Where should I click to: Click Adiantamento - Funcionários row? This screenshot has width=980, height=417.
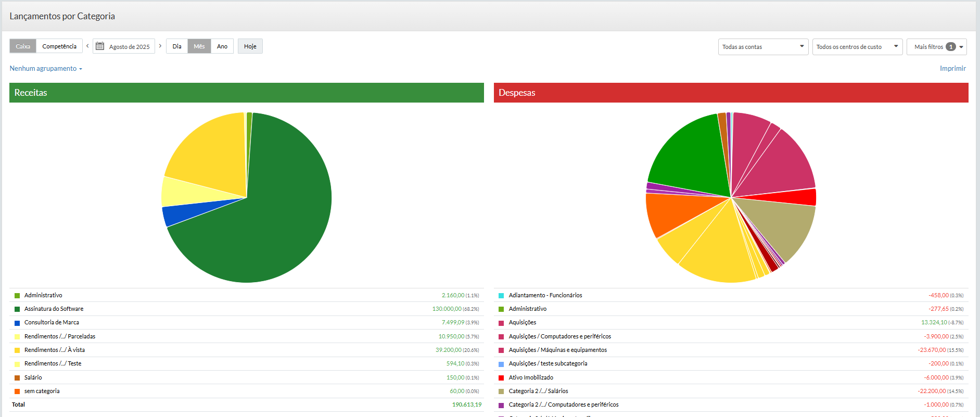point(731,295)
